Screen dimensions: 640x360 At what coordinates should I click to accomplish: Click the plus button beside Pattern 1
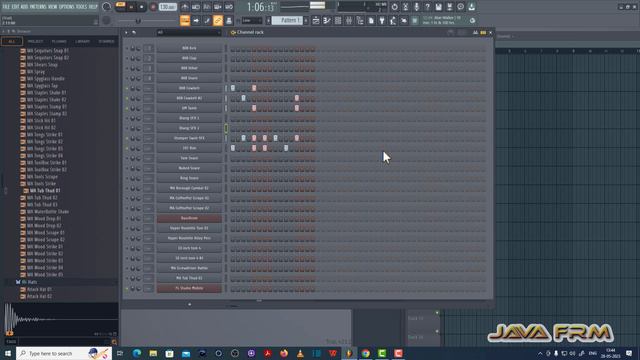pyautogui.click(x=306, y=20)
